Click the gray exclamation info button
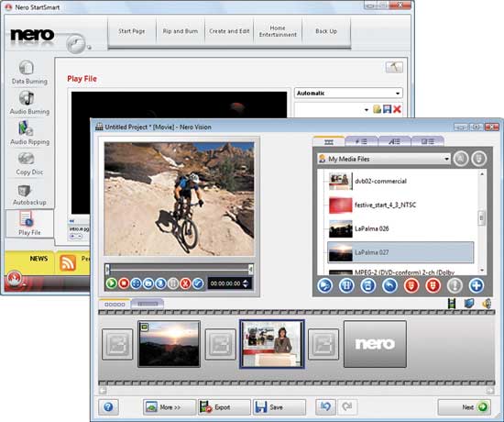The image size is (504, 422). click(x=455, y=285)
